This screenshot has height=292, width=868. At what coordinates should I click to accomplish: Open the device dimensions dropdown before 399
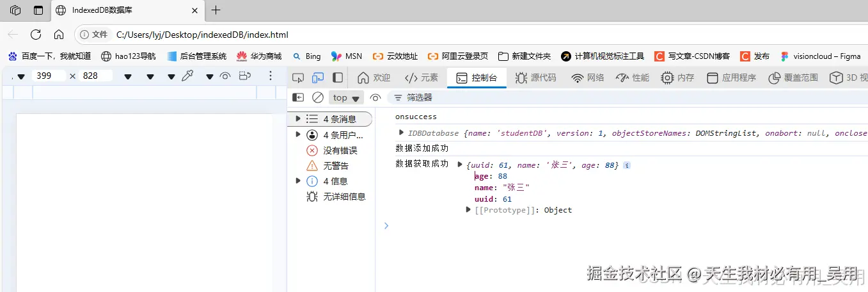coord(21,76)
